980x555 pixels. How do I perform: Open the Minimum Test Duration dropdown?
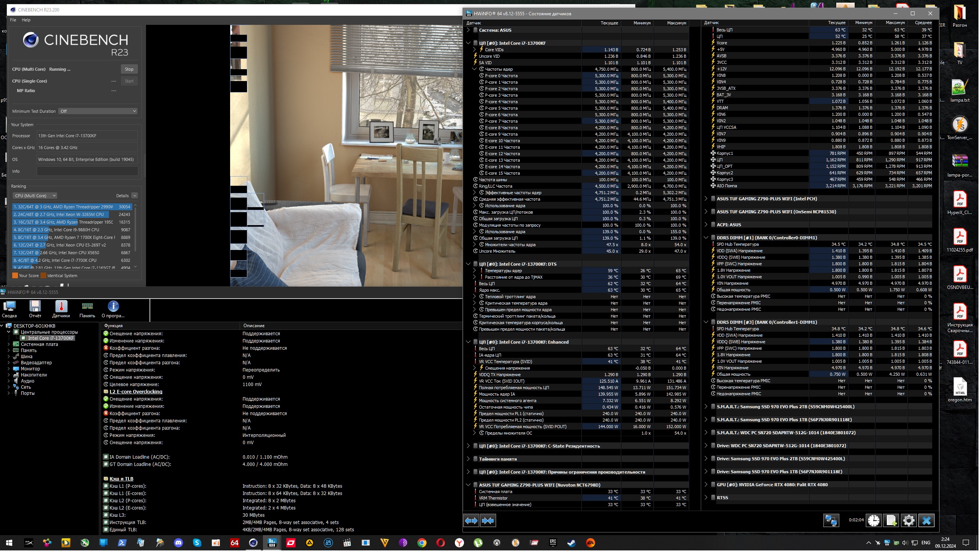(98, 112)
